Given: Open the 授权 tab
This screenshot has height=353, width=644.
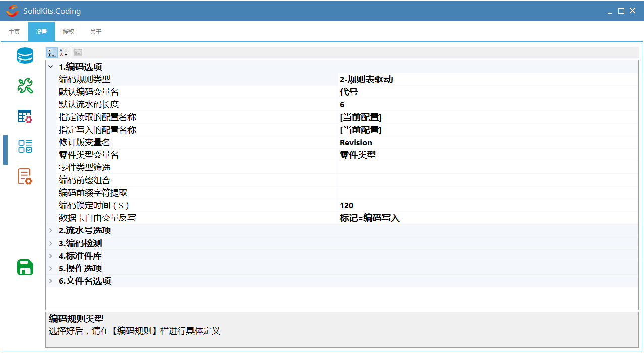Looking at the screenshot, I should [x=69, y=32].
